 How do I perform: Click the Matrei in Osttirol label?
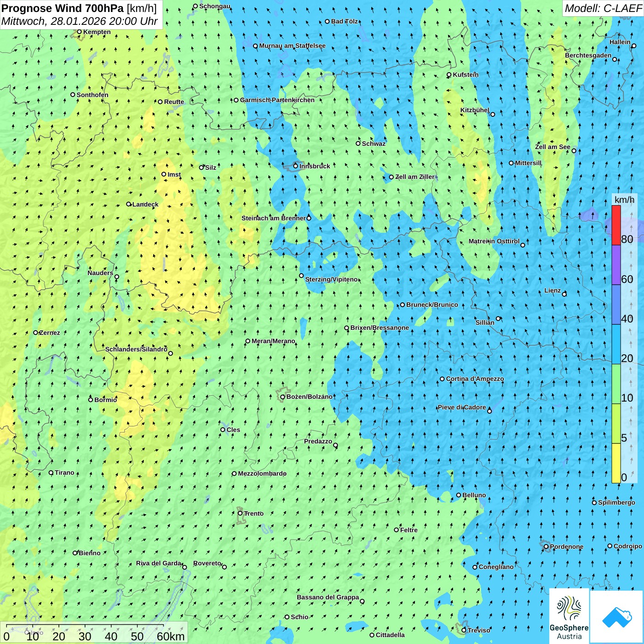(494, 241)
